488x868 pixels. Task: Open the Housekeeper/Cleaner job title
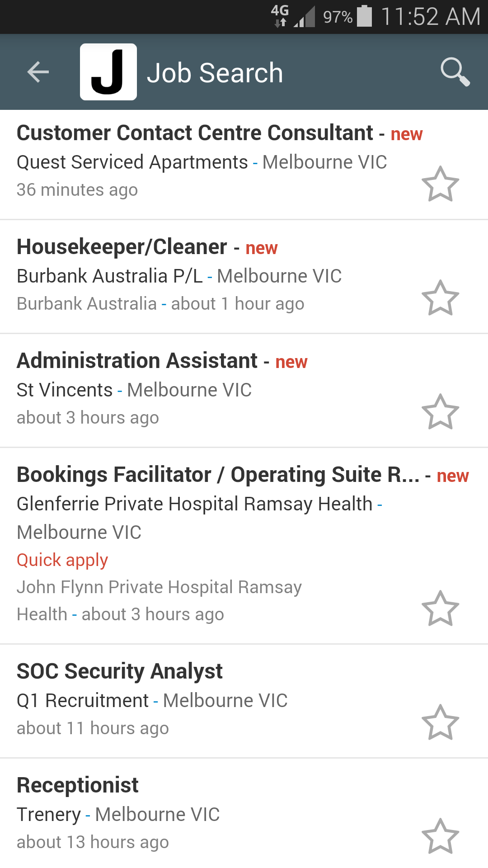122,247
